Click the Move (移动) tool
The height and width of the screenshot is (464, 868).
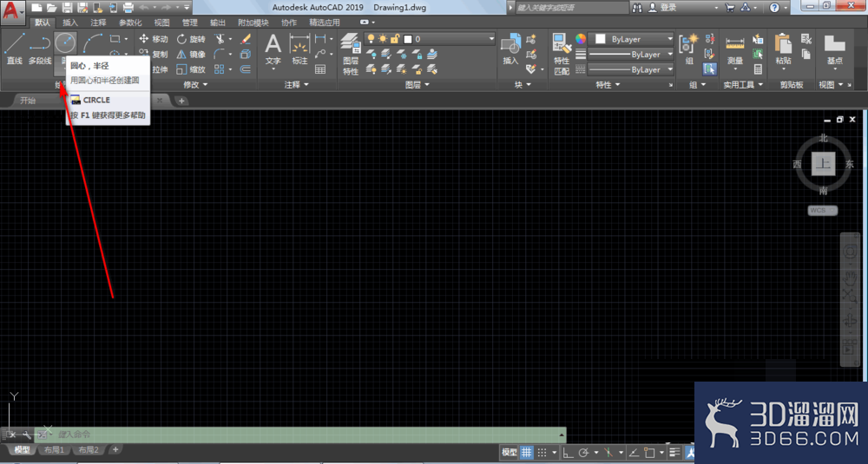point(154,39)
